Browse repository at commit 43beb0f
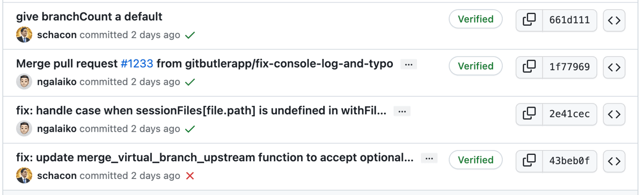This screenshot has width=644, height=195. coord(614,160)
